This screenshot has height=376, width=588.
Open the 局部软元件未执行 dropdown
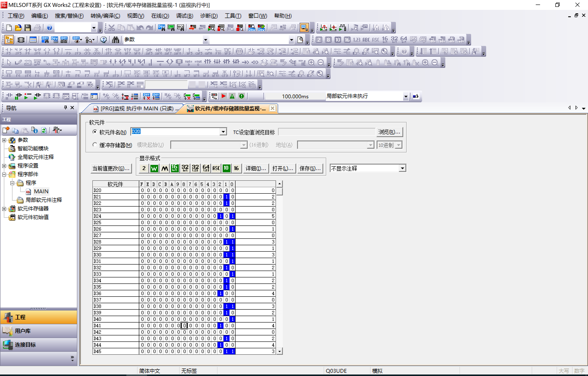406,96
